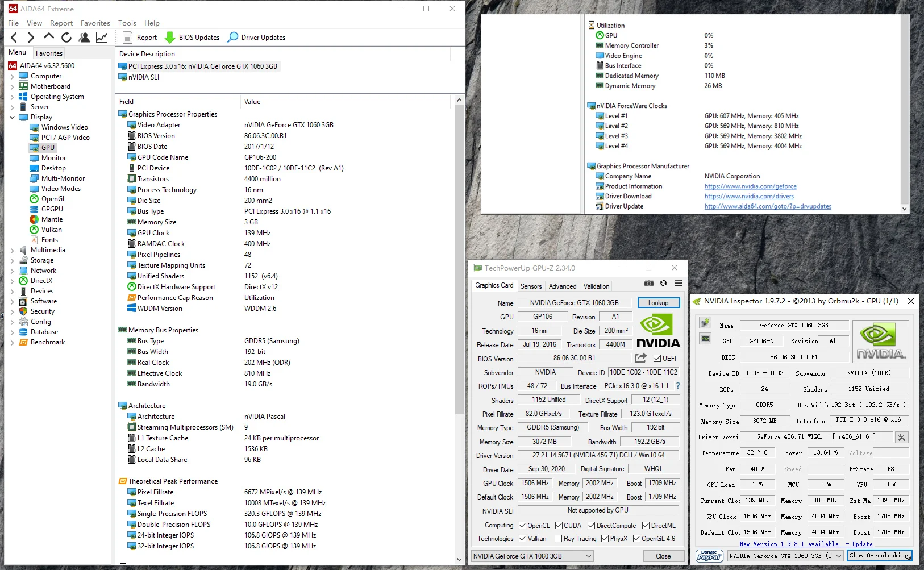The height and width of the screenshot is (570, 924).
Task: Click the AIDA64 up-level arrow icon
Action: pyautogui.click(x=49, y=37)
